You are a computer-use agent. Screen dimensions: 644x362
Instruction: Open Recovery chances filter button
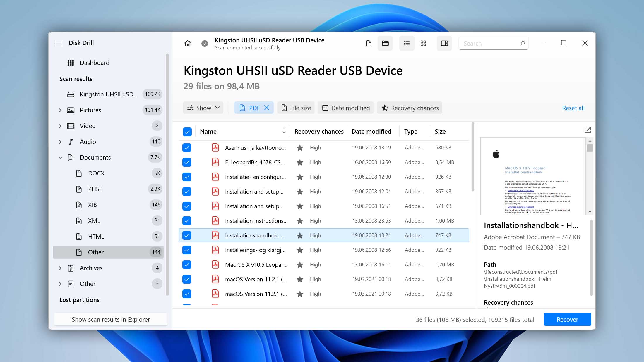[x=410, y=108]
